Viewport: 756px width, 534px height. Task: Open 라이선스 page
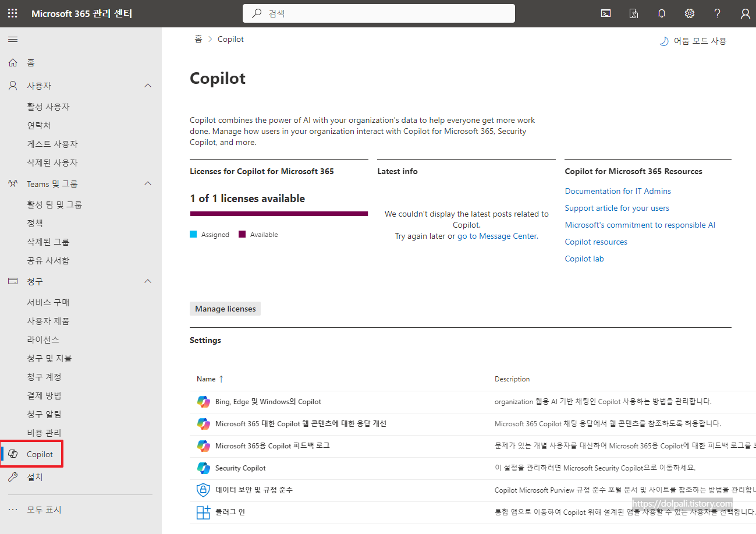43,340
